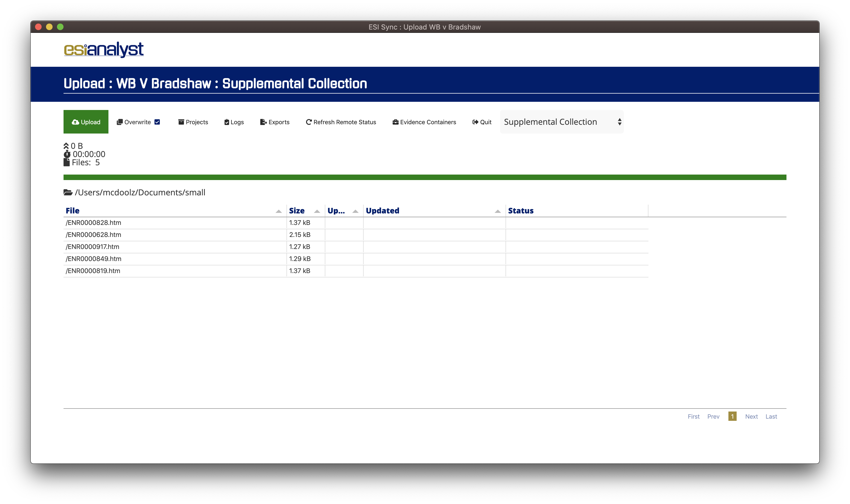Go to the Next page
The height and width of the screenshot is (504, 850).
[751, 416]
